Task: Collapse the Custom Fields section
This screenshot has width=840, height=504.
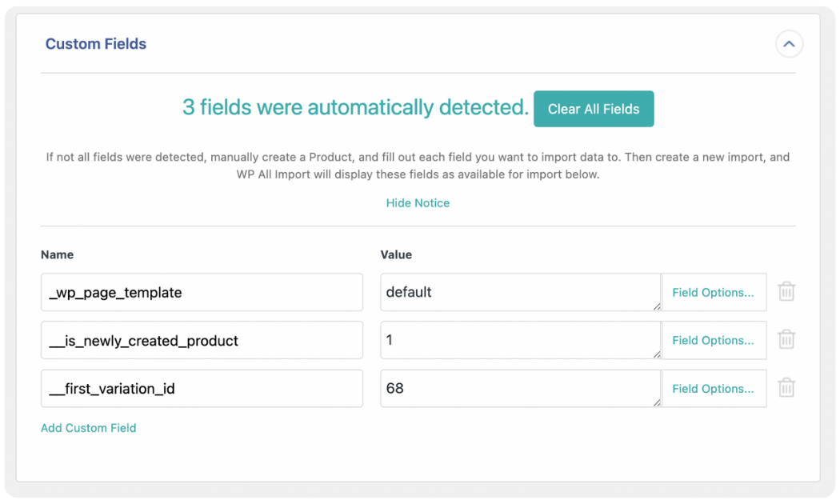Action: [789, 44]
